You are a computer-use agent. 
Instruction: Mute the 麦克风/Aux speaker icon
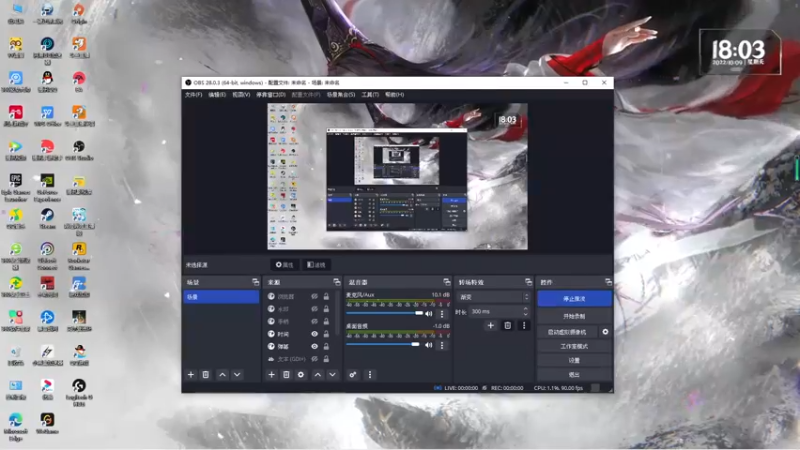point(429,314)
